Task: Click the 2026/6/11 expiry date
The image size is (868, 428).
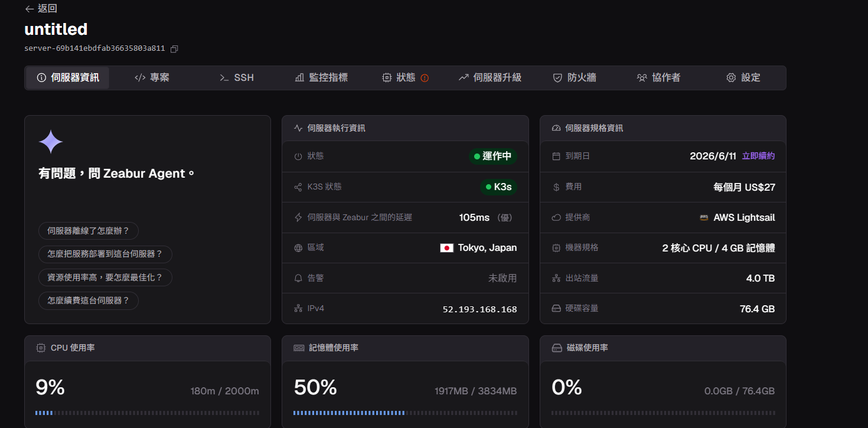Action: 713,156
